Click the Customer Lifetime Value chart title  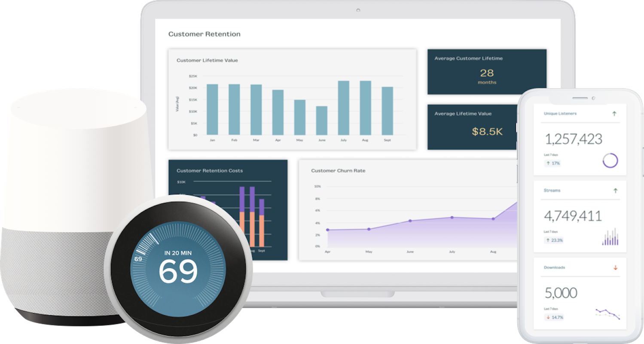point(207,61)
